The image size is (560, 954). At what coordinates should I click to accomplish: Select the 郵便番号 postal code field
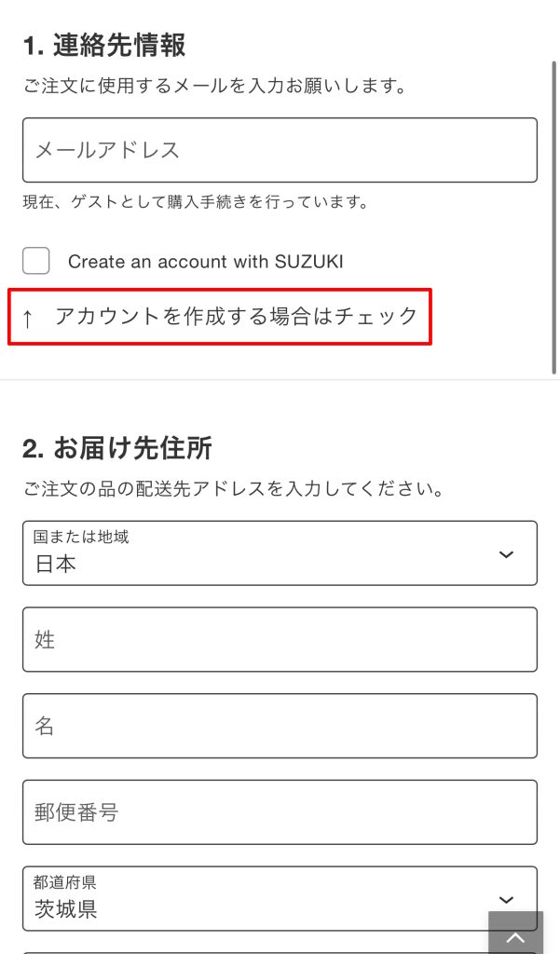click(x=280, y=812)
